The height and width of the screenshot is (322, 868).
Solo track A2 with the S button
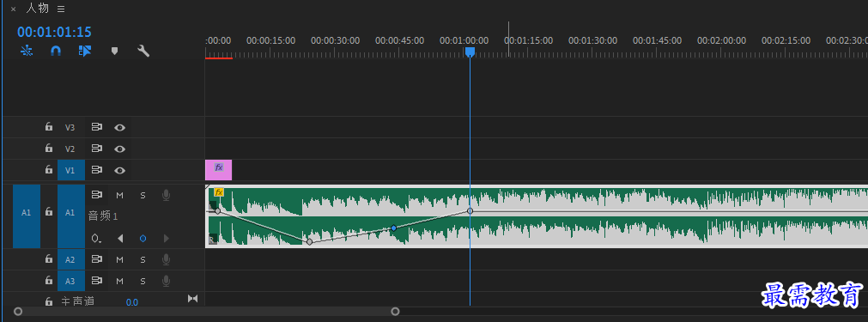(x=143, y=259)
